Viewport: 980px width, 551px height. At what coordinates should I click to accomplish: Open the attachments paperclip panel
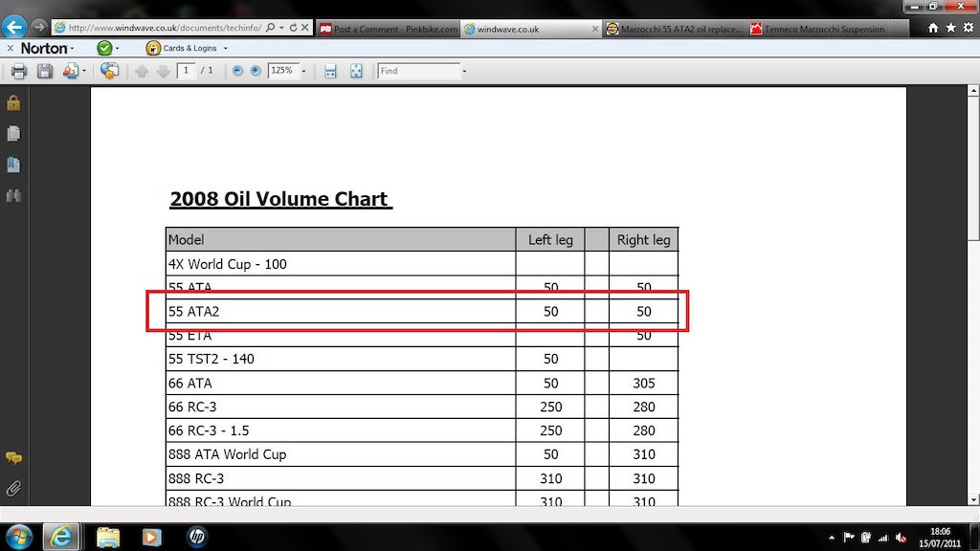click(13, 489)
